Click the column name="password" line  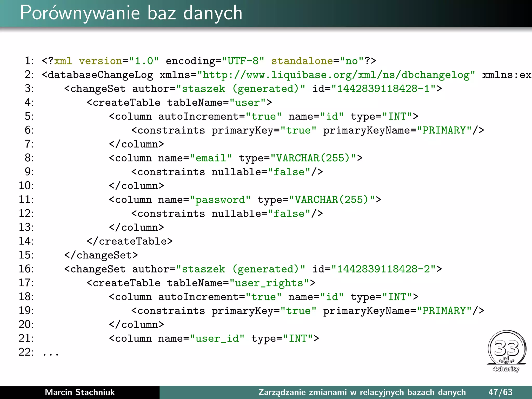coord(245,200)
